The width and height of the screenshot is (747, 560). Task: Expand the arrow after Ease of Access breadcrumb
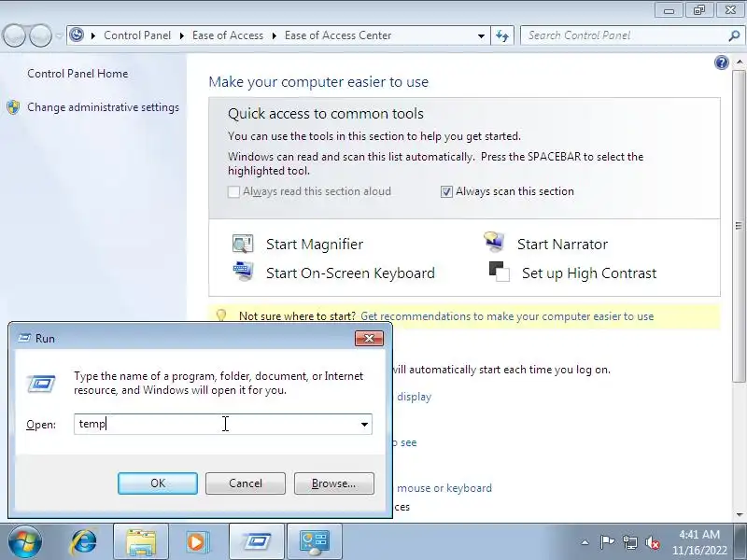coord(275,35)
